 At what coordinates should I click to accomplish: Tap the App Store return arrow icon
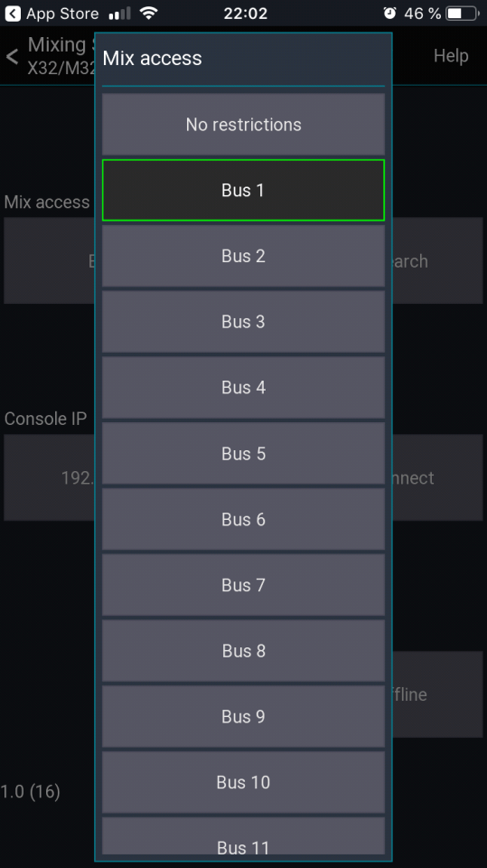[13, 14]
